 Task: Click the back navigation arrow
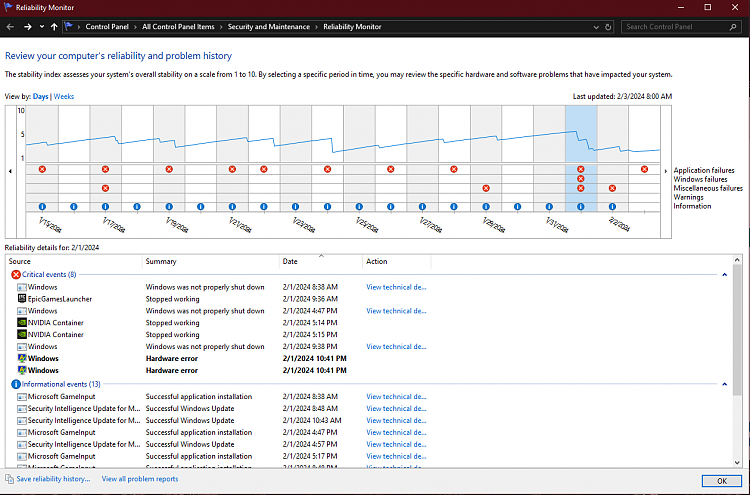[9, 27]
